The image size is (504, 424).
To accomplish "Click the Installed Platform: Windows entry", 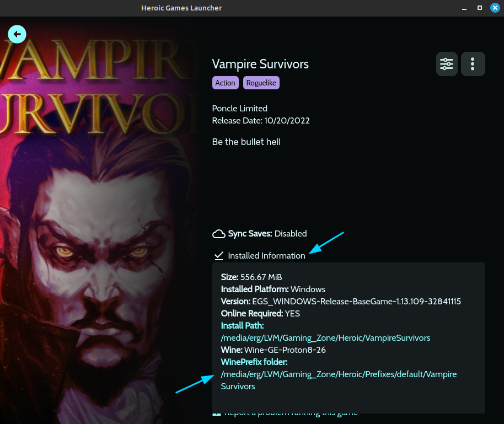I will coord(273,289).
